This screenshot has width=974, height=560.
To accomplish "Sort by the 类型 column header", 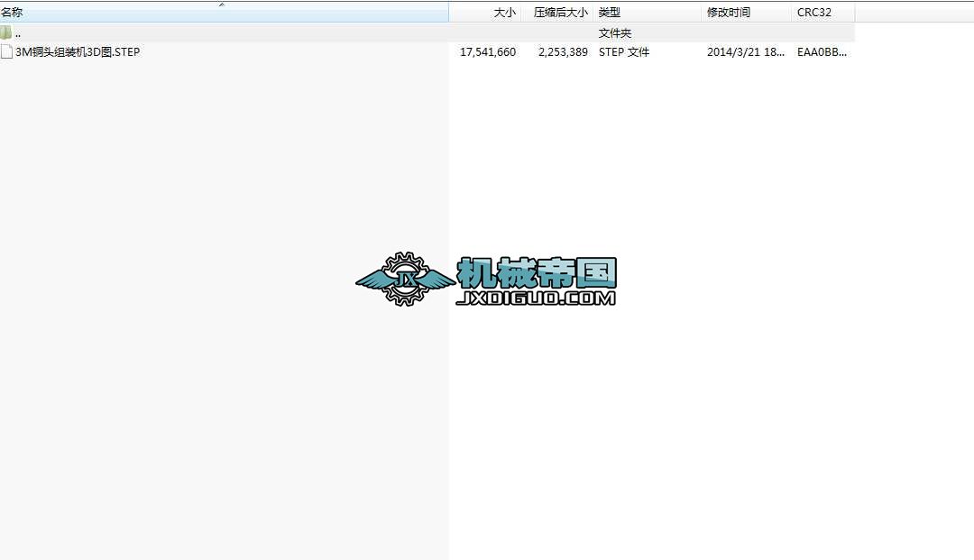I will tap(647, 13).
